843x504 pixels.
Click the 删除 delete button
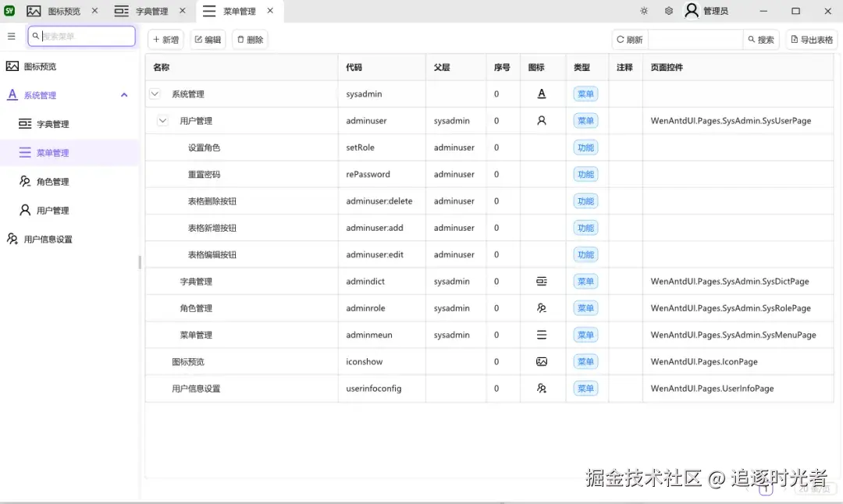click(x=250, y=39)
